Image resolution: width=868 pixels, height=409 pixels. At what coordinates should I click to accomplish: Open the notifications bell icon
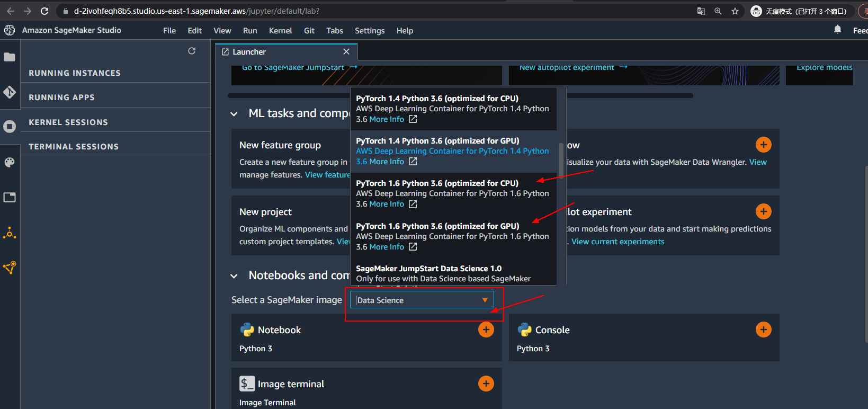point(837,30)
